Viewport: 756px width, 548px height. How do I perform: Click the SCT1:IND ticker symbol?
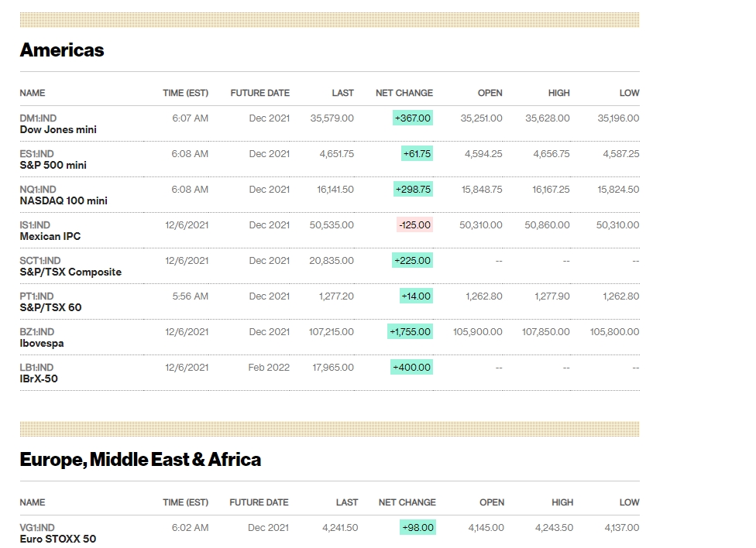click(x=40, y=261)
